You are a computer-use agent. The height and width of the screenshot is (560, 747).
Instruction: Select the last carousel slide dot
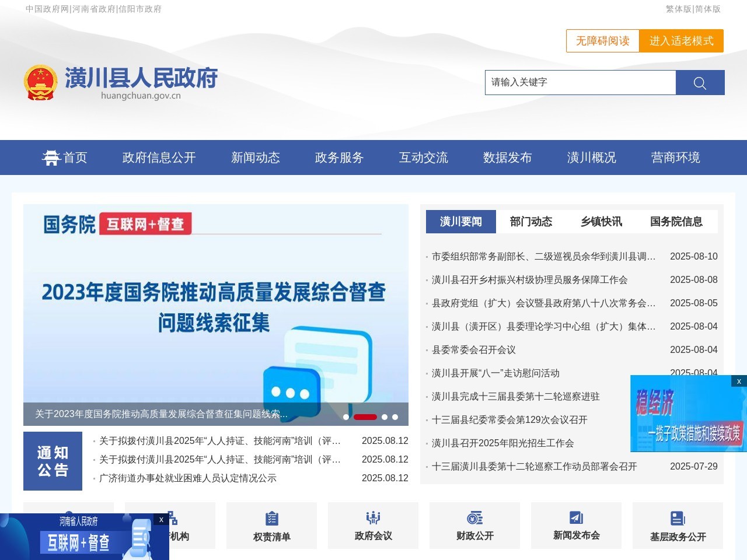point(395,417)
